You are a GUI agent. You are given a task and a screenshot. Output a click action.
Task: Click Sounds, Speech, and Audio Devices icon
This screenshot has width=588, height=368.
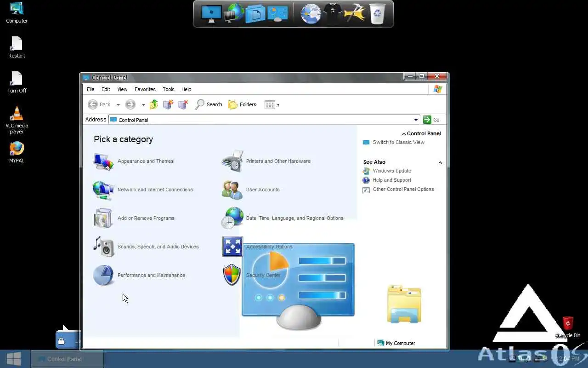[103, 247]
